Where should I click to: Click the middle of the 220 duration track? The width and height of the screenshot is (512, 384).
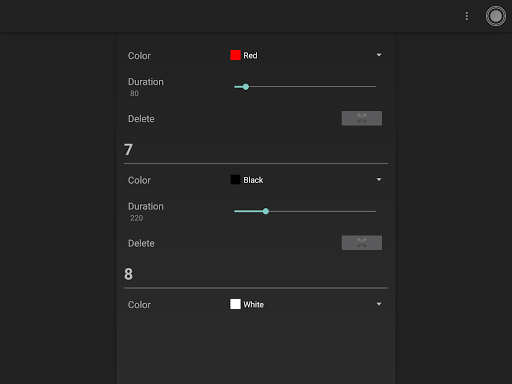tap(305, 211)
